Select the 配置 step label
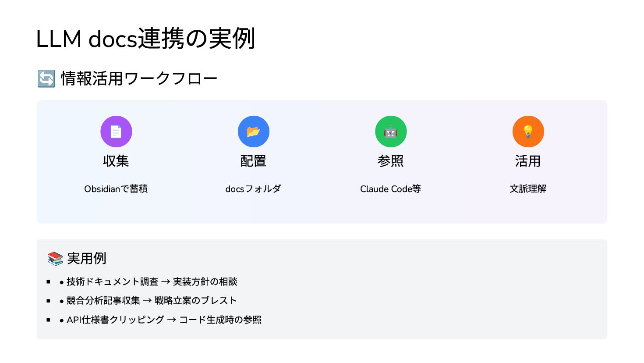The image size is (644, 363). tap(253, 161)
